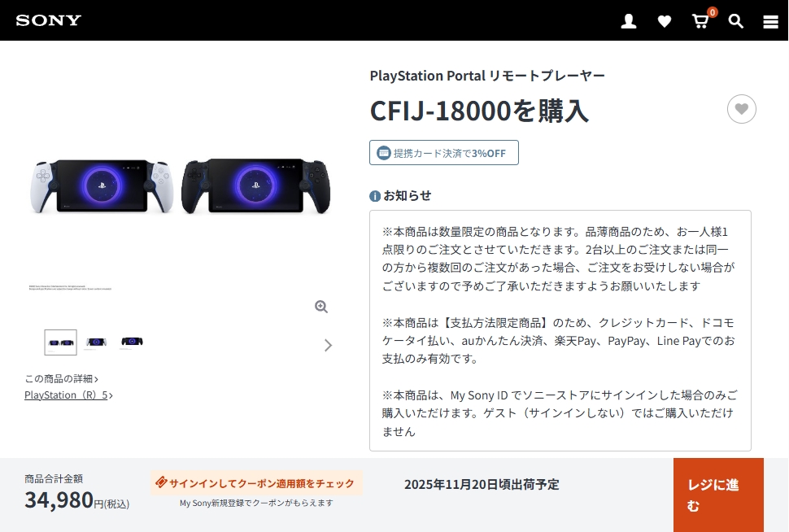Open the shopping cart icon

click(x=700, y=21)
